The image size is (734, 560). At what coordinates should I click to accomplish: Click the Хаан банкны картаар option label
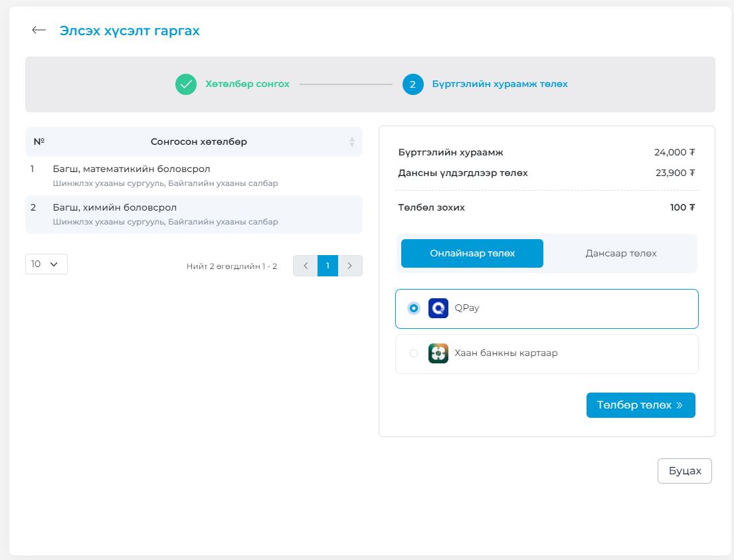506,353
